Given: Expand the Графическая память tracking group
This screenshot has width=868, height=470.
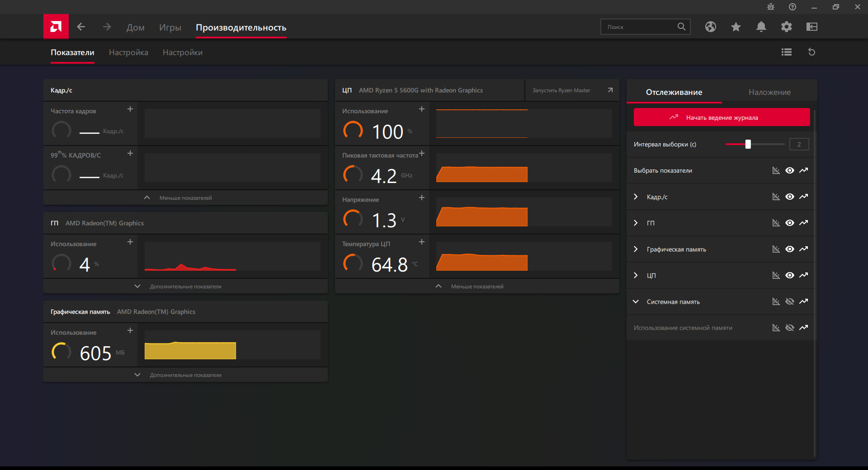Looking at the screenshot, I should (636, 249).
